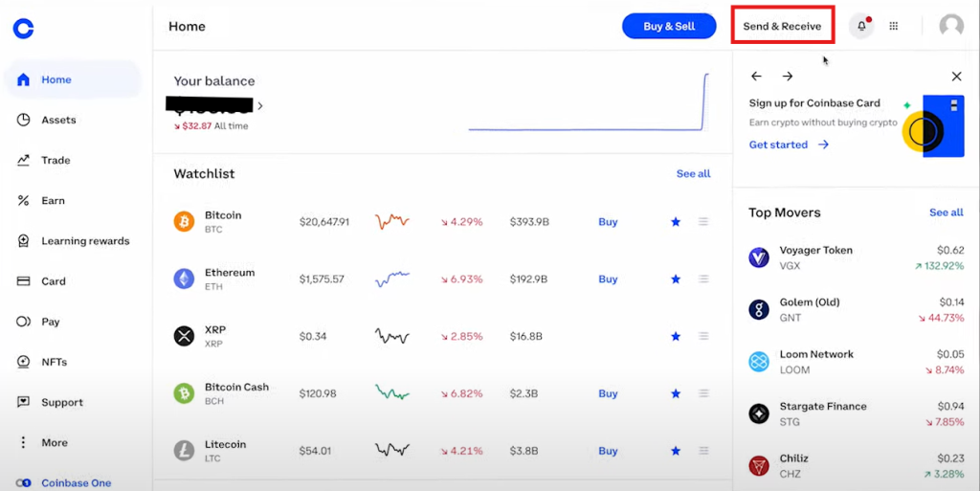Click the Ethereum price sparkline chart
The image size is (980, 491).
click(x=391, y=279)
